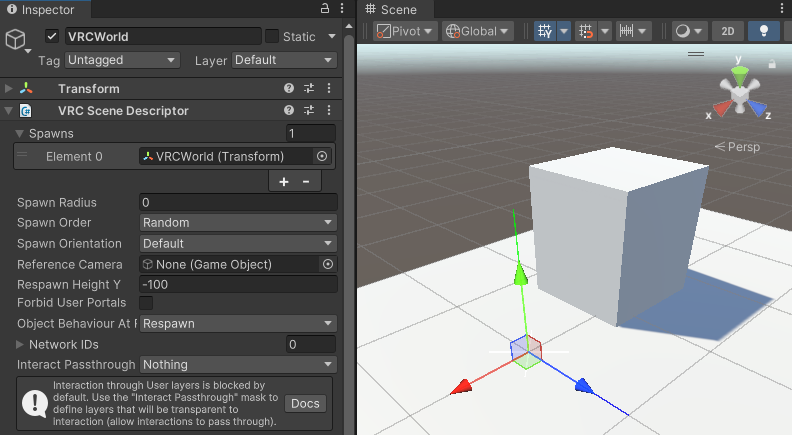This screenshot has height=435, width=792.
Task: Open the draw mode dropdown arrow
Action: pos(698,31)
